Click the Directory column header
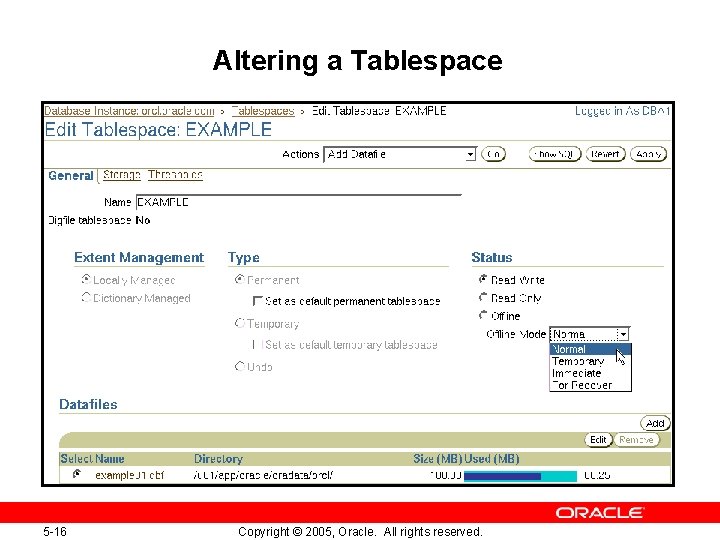The image size is (720, 540). [x=218, y=459]
